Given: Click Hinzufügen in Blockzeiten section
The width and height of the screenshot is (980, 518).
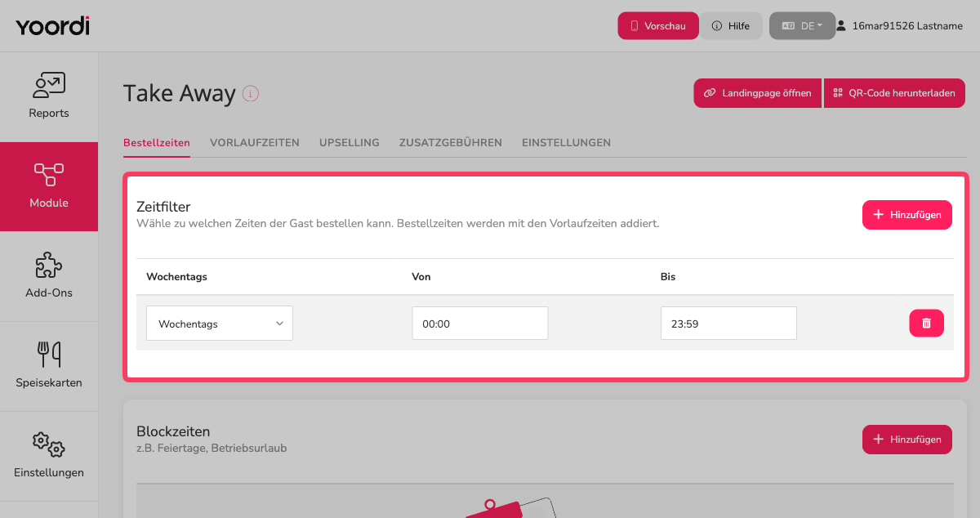Looking at the screenshot, I should tap(907, 440).
